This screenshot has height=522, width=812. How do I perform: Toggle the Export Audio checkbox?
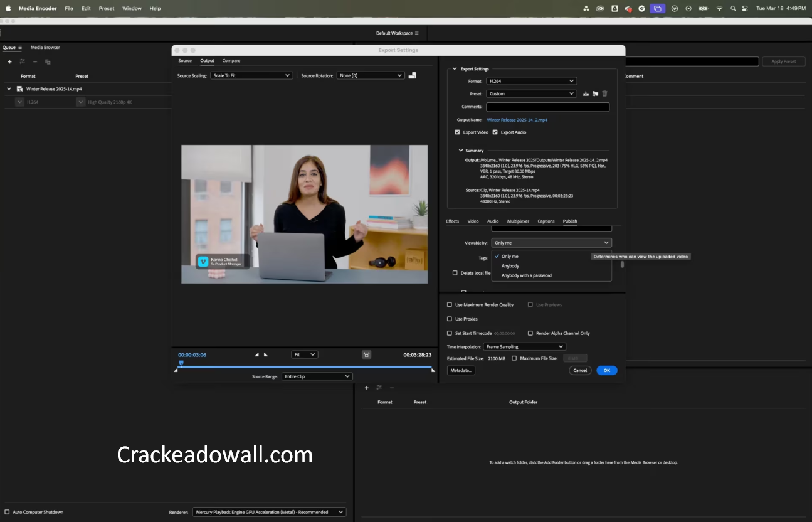[495, 132]
